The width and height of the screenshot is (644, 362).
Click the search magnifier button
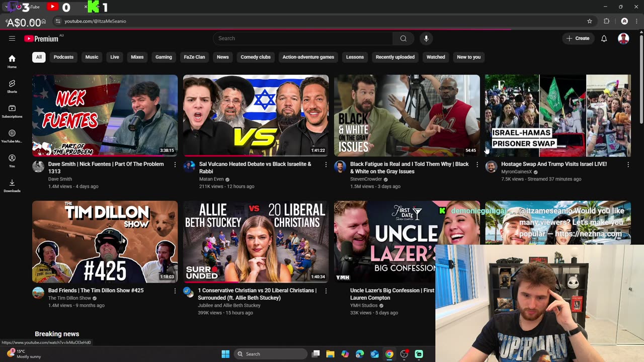click(x=403, y=38)
